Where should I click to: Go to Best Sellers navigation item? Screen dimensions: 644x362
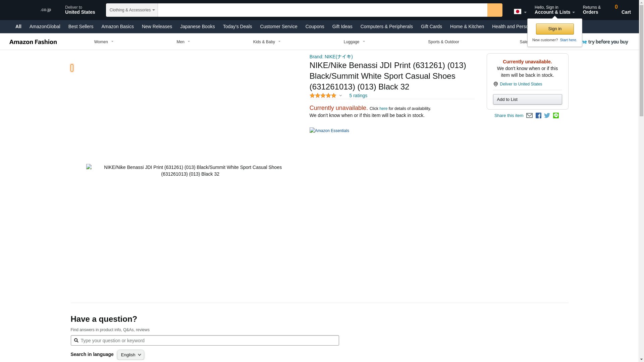80,26
